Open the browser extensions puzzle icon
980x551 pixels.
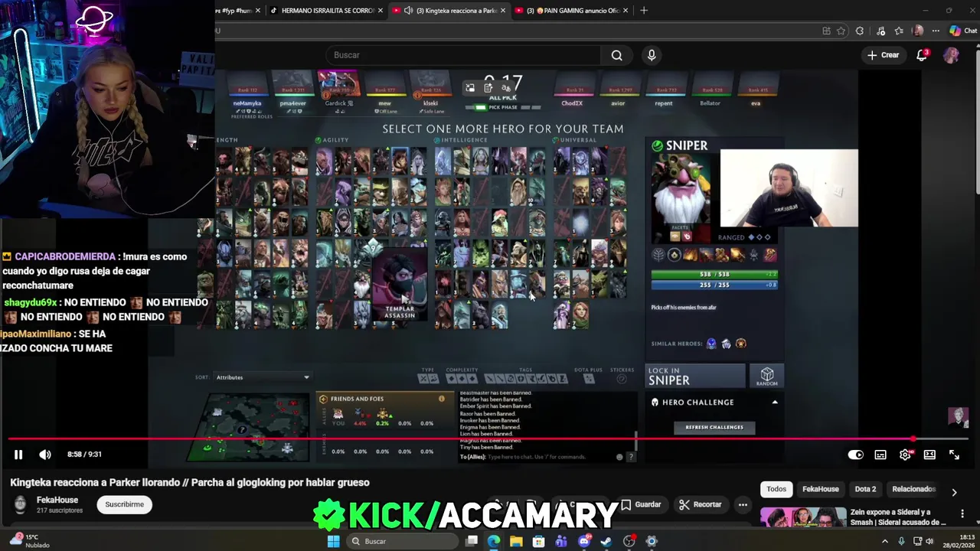tap(860, 31)
